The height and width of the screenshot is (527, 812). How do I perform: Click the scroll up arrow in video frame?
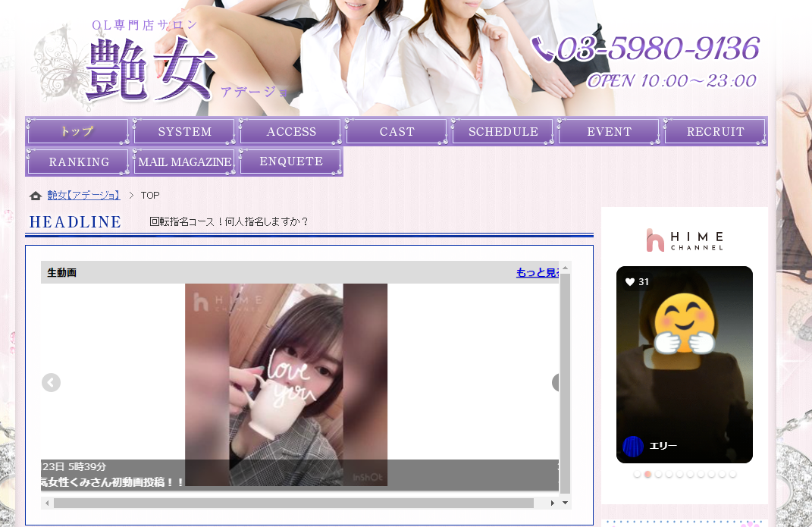pos(565,268)
